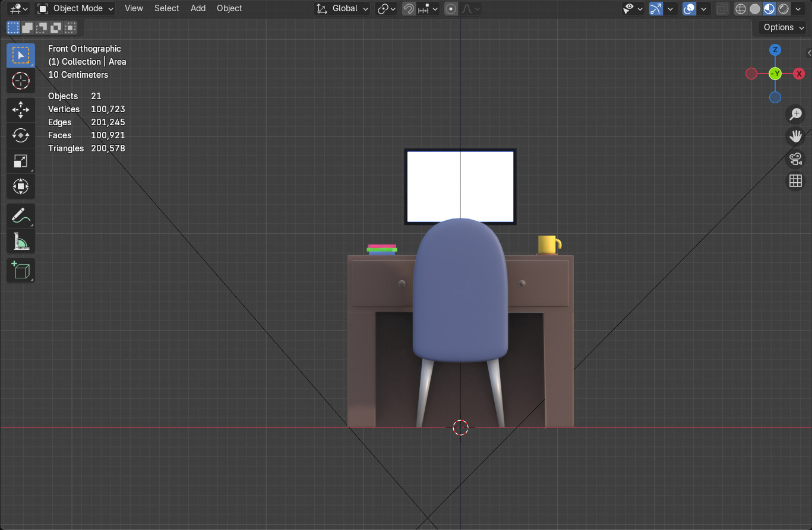Open viewport shading options arrow
This screenshot has height=530, width=812.
click(x=798, y=9)
